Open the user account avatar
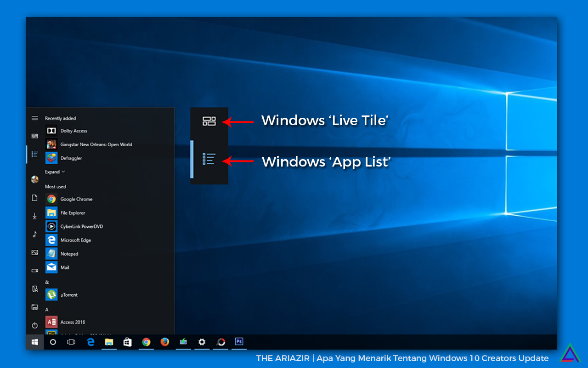Viewport: 588px width, 368px height. point(34,179)
